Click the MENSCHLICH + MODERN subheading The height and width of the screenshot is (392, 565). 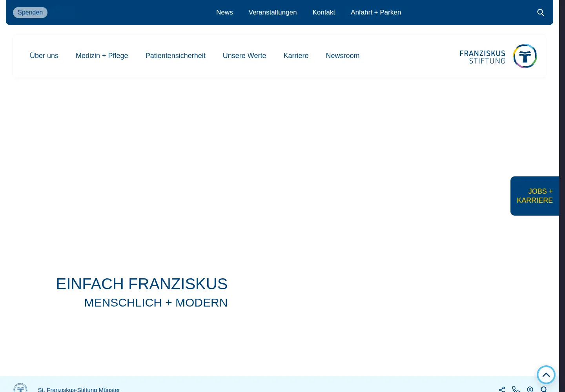click(156, 303)
